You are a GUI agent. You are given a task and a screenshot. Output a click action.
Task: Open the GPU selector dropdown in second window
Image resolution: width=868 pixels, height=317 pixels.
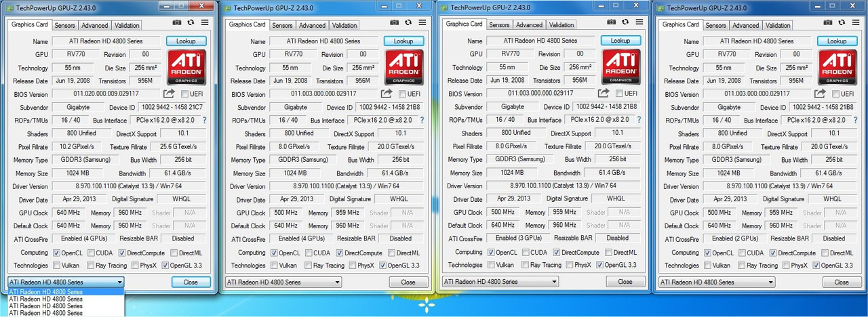pos(283,282)
